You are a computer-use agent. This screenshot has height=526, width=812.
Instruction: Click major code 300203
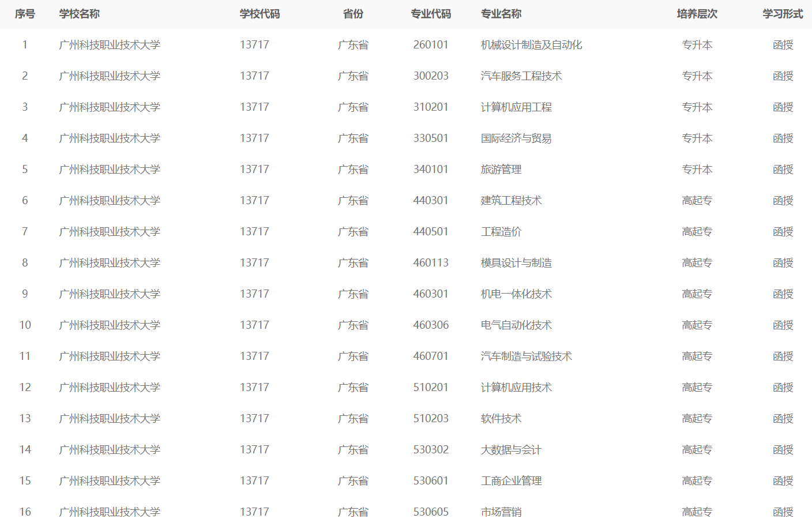point(431,76)
